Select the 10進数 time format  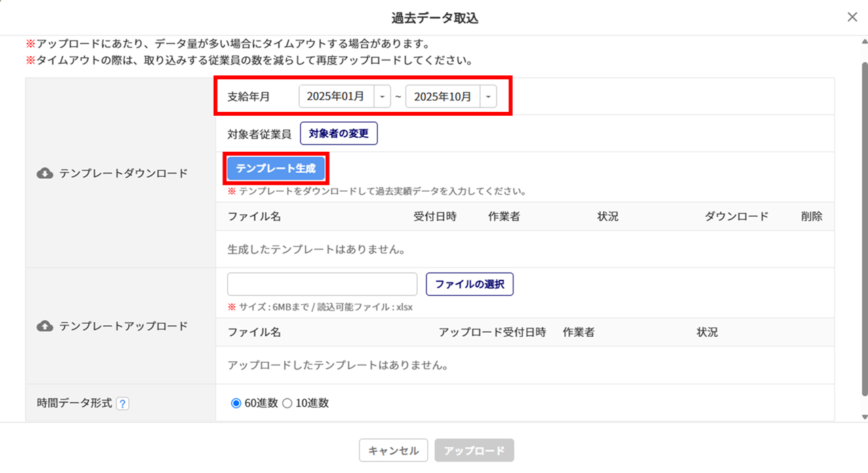point(287,403)
